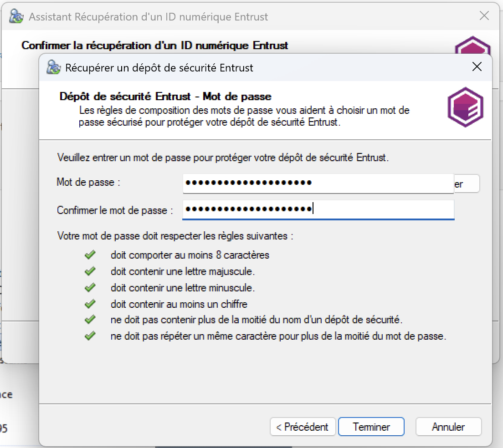Click the Assistant Récupération window title icon
The height and width of the screenshot is (448, 503).
click(x=17, y=17)
